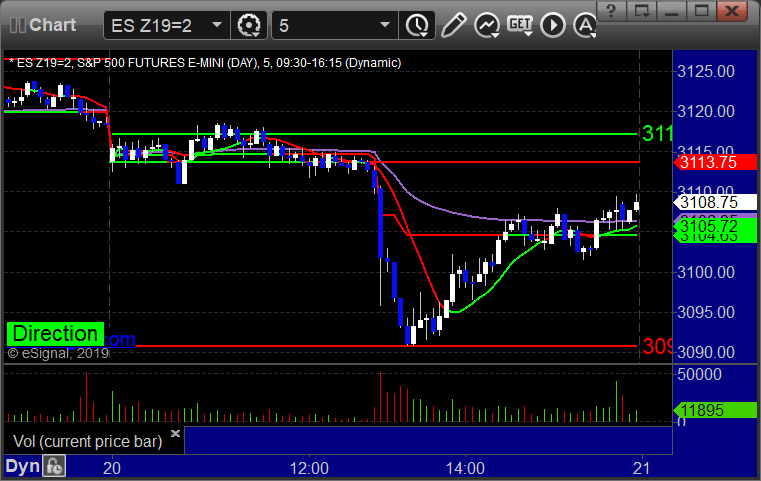
Task: Click the green Direction label
Action: (55, 334)
